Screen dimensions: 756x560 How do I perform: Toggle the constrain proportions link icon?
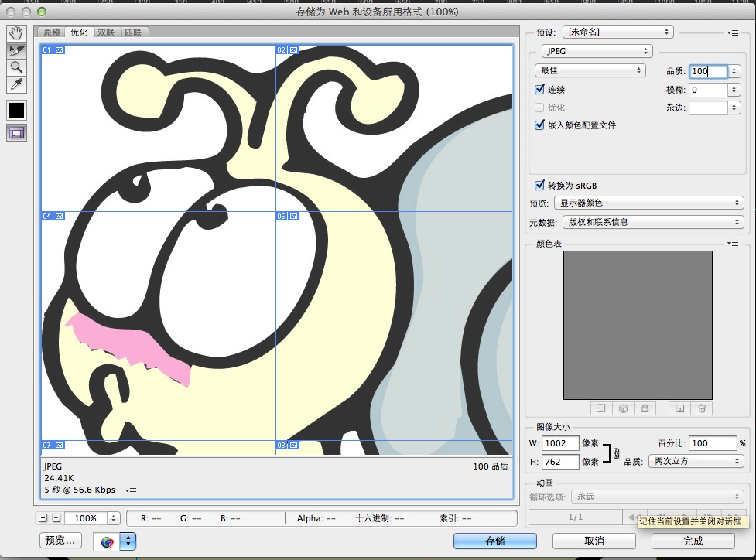click(616, 453)
